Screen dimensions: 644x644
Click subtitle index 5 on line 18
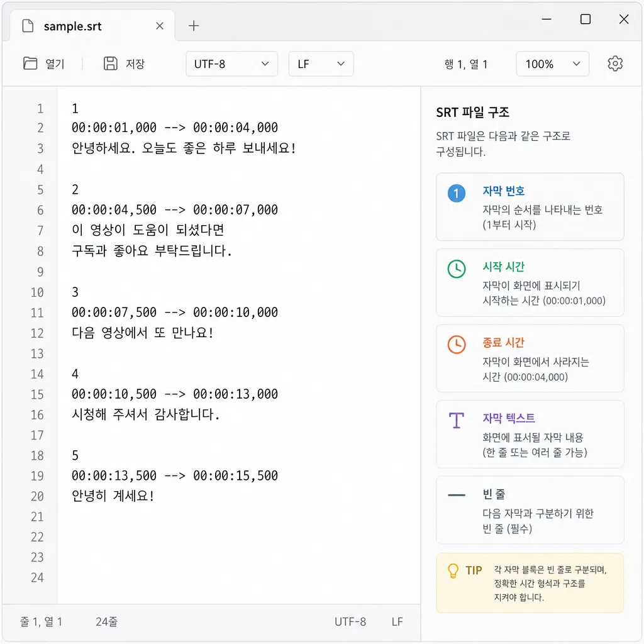75,455
